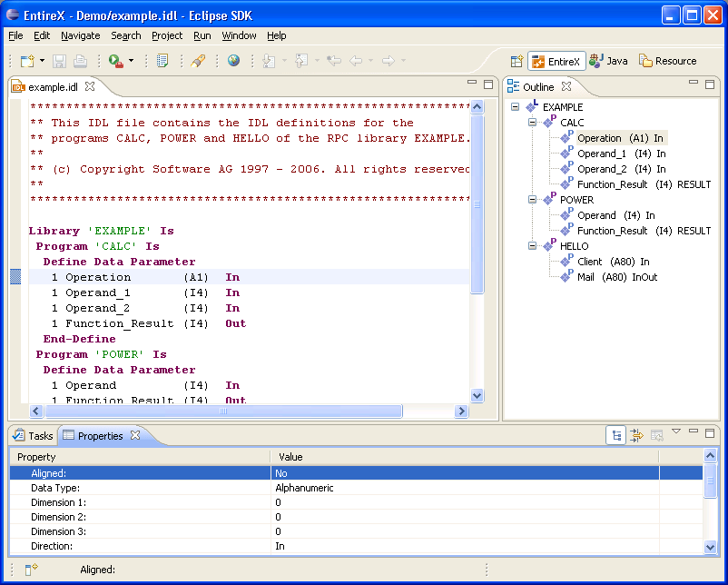Switch to the Tasks tab
The width and height of the screenshot is (728, 585).
click(x=33, y=436)
